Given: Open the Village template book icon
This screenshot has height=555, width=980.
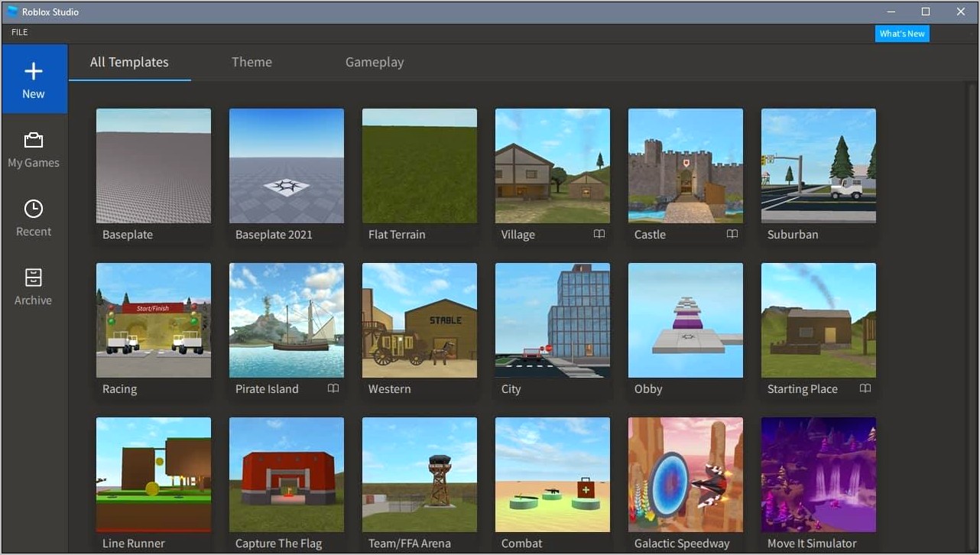Looking at the screenshot, I should [599, 234].
